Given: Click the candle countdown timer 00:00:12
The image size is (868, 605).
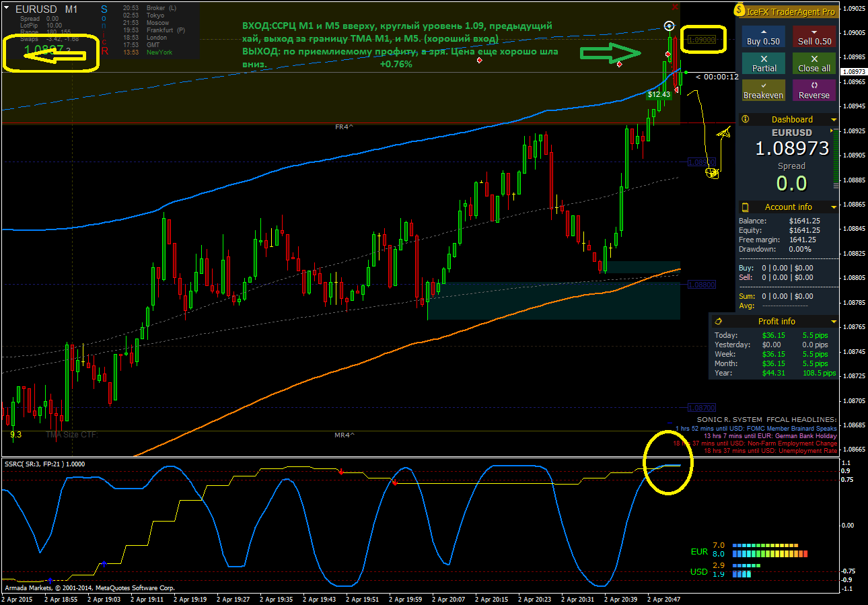Looking at the screenshot, I should [717, 77].
